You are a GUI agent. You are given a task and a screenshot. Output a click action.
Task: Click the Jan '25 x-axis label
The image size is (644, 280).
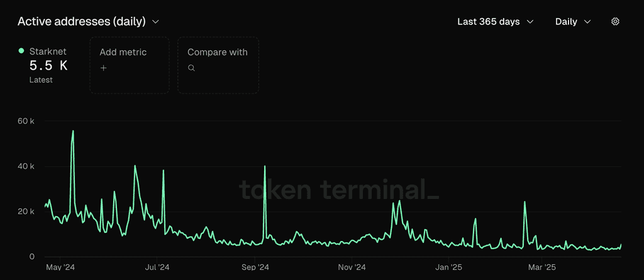point(449,267)
